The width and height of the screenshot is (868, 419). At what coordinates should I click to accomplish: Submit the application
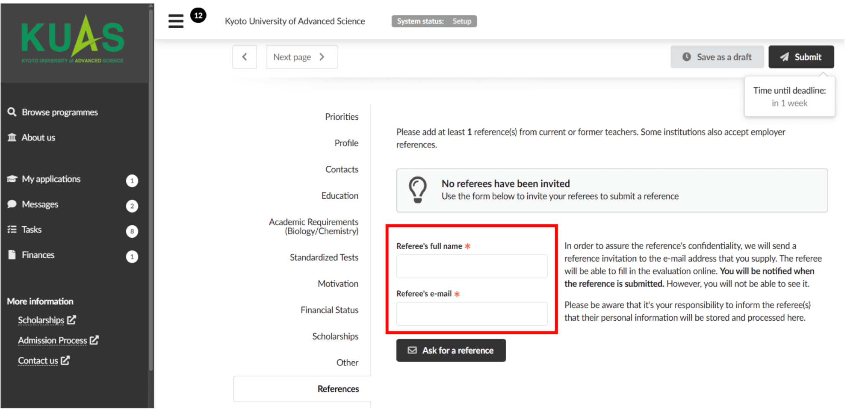tap(801, 57)
